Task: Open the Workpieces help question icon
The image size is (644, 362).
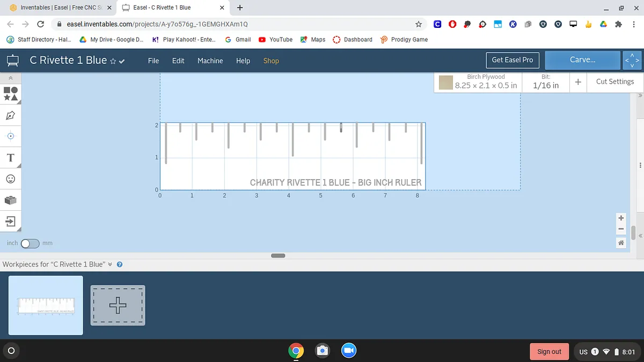Action: click(120, 264)
